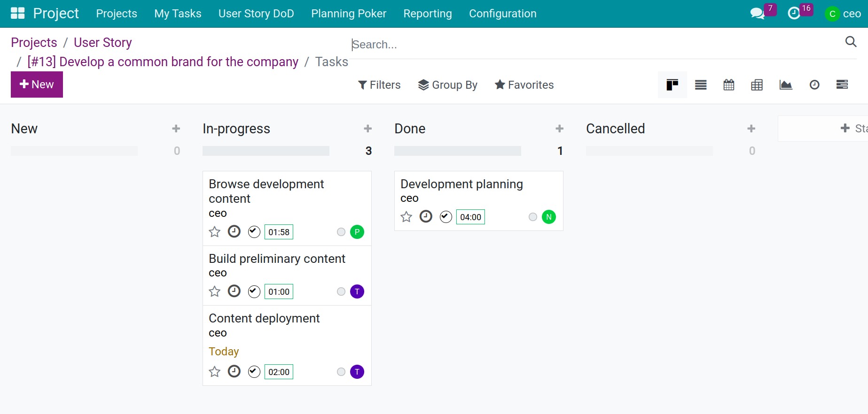Toggle kanban state dot on Content deployment

click(341, 372)
